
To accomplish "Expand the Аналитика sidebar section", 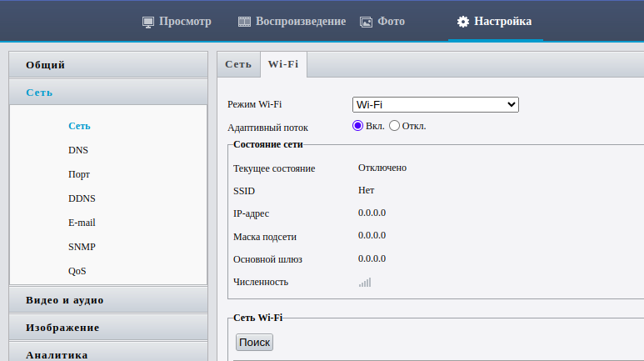I will (x=108, y=353).
